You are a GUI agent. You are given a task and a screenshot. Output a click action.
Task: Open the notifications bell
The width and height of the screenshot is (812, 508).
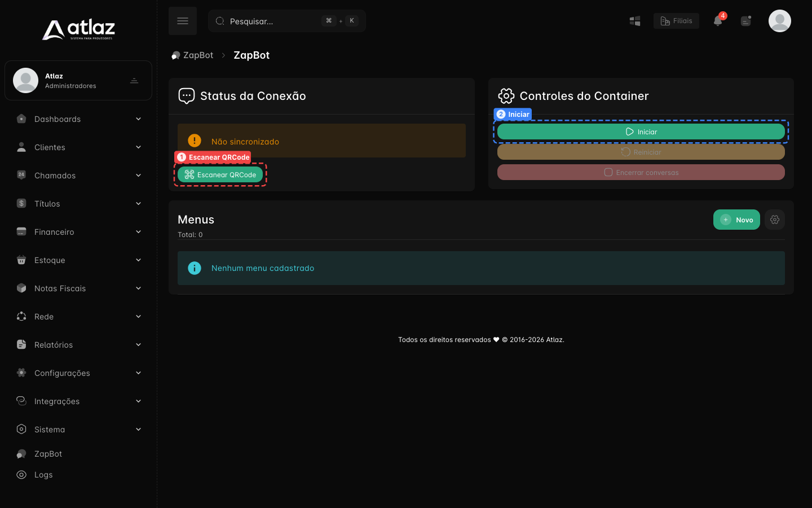point(718,21)
